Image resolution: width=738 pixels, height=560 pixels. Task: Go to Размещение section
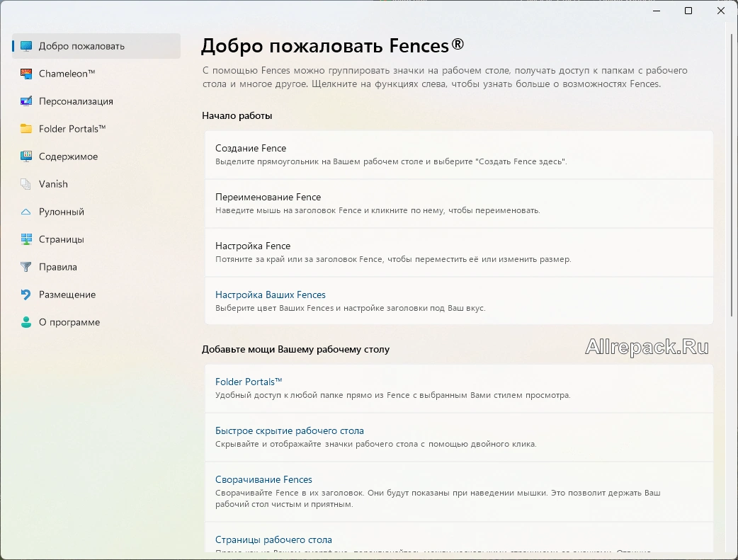(x=96, y=295)
